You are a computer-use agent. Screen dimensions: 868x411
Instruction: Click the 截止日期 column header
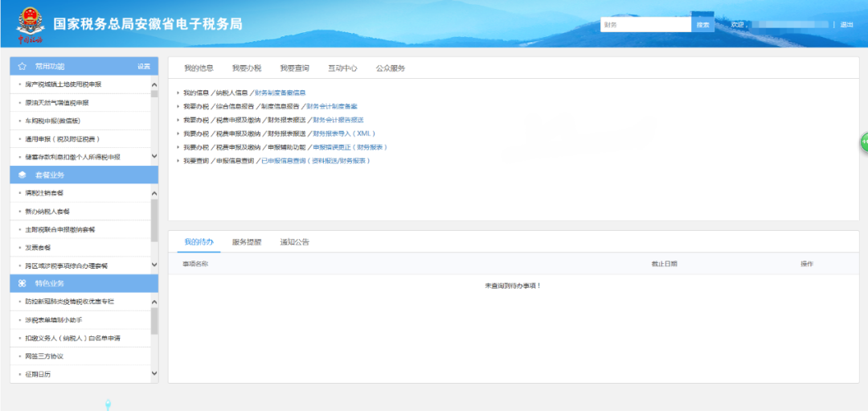665,264
